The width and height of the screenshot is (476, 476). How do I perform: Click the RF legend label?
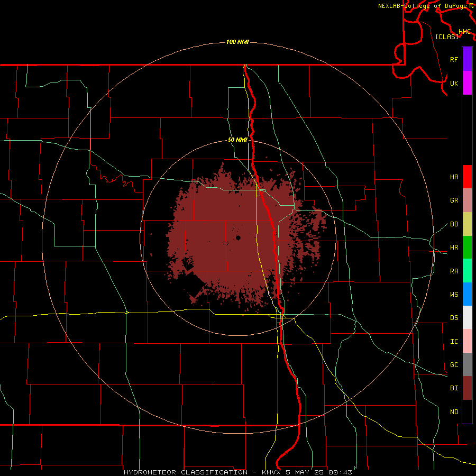pyautogui.click(x=454, y=59)
